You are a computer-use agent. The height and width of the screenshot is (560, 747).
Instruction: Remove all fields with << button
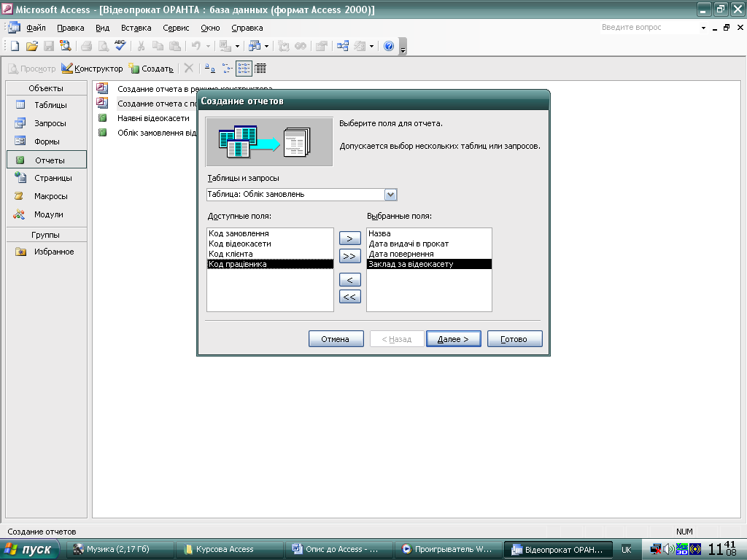pyautogui.click(x=349, y=297)
